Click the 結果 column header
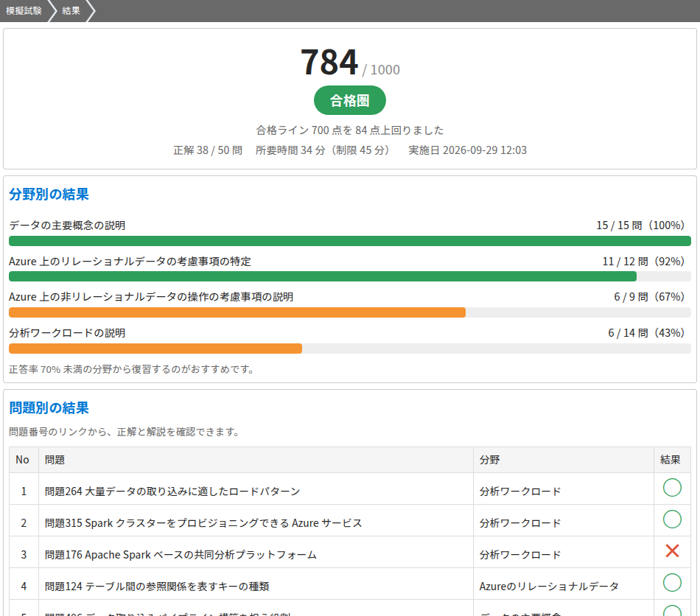 [672, 460]
